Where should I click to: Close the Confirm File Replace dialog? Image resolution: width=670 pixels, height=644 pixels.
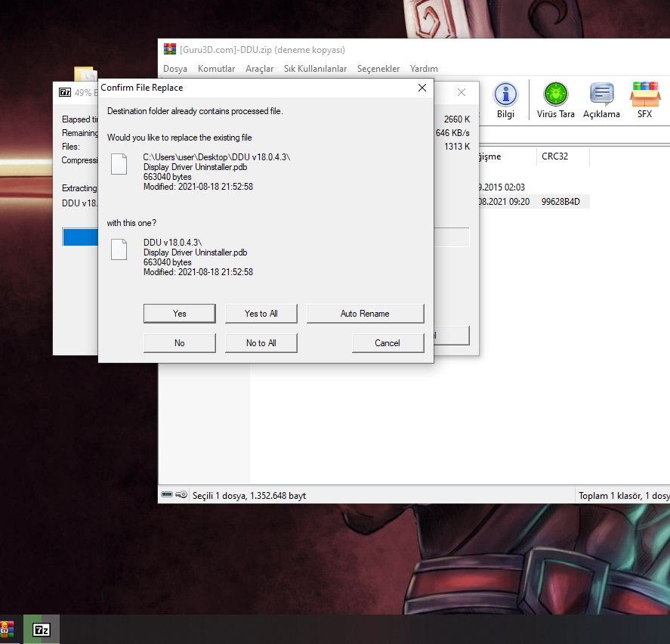click(x=422, y=88)
